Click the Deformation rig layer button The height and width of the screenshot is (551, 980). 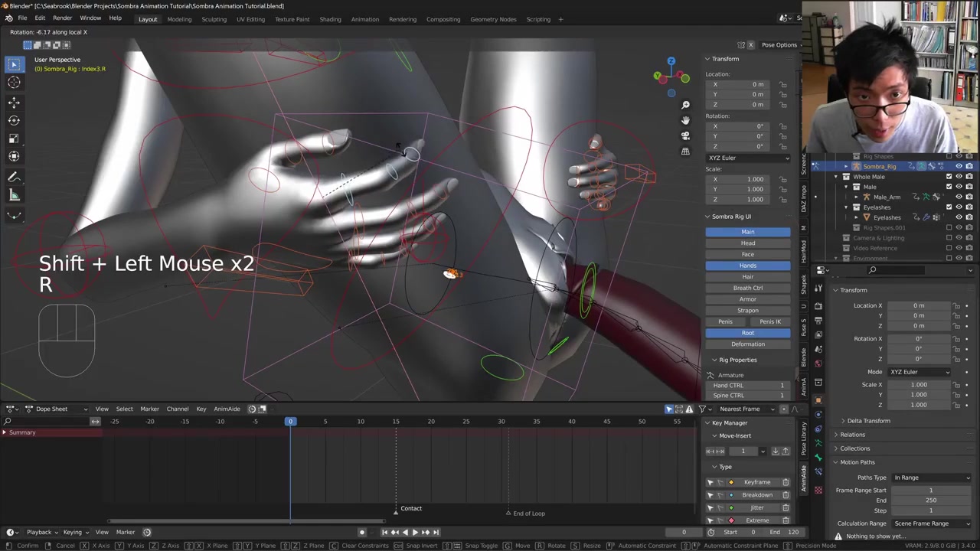click(x=747, y=344)
